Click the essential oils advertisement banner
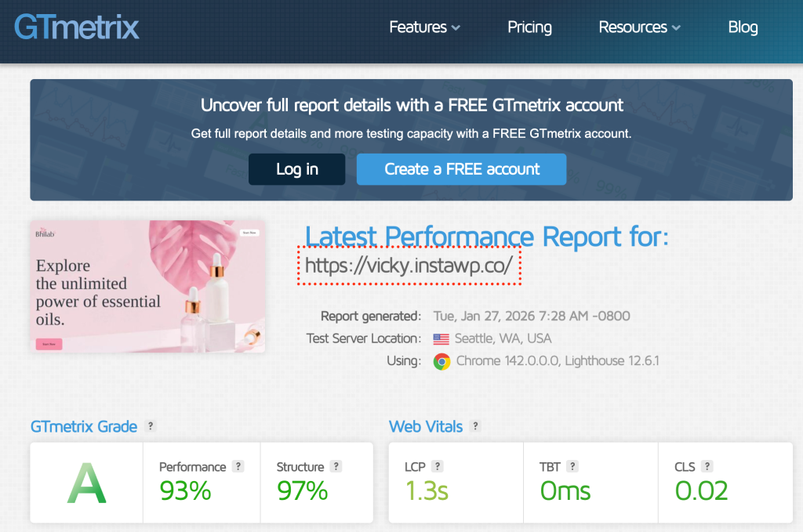 point(148,287)
